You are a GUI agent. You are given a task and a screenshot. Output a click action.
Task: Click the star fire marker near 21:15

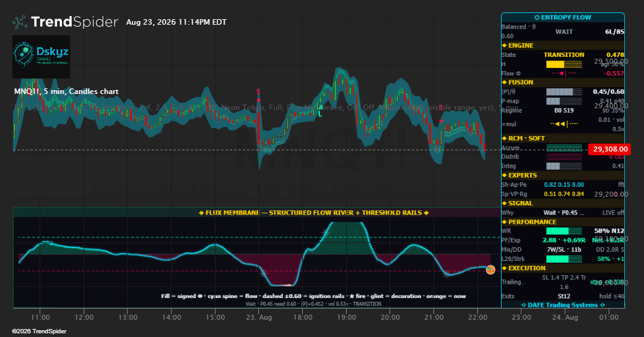click(x=446, y=275)
